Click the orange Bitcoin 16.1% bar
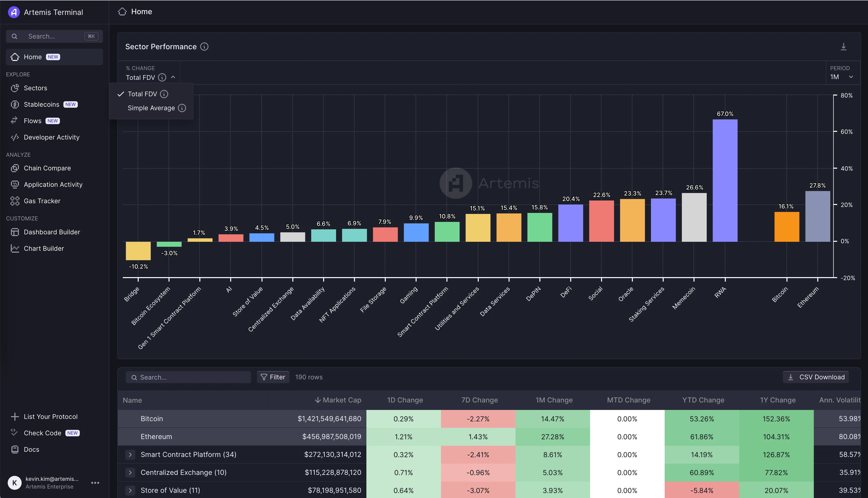868x498 pixels. [x=787, y=227]
